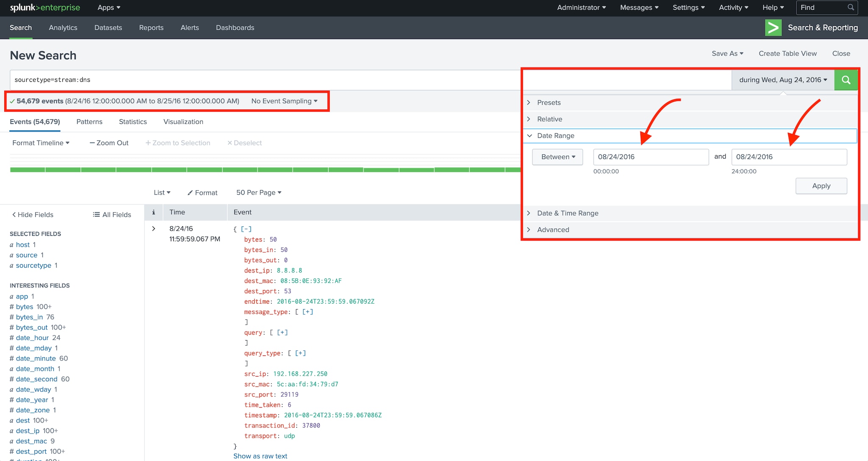Click the Splunk enterprise logo
This screenshot has width=868, height=461.
click(45, 8)
